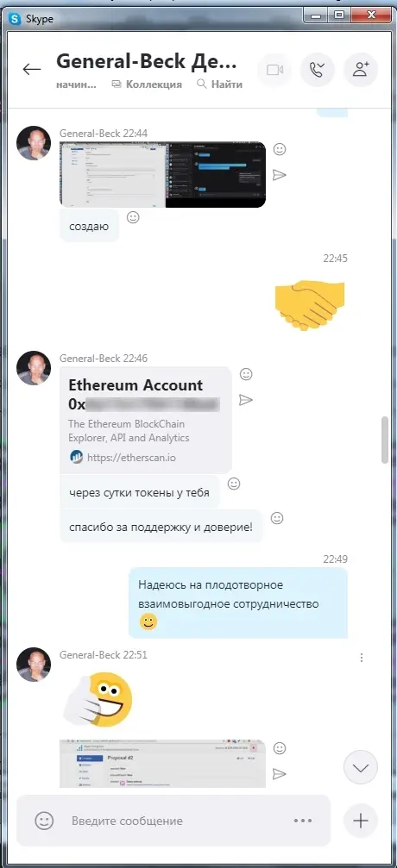Open the 22:44 shared screenshot thumbnail
Viewport: 397px width, 868px height.
tap(162, 175)
